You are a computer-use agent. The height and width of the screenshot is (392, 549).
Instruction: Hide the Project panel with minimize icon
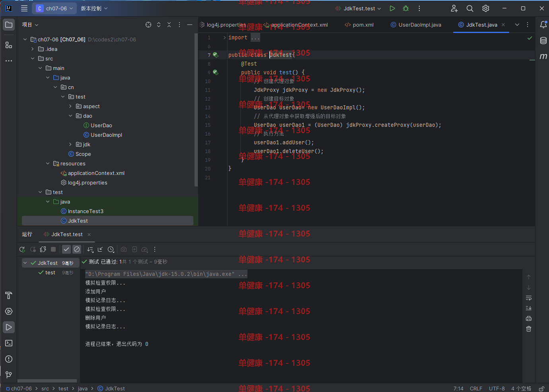190,25
